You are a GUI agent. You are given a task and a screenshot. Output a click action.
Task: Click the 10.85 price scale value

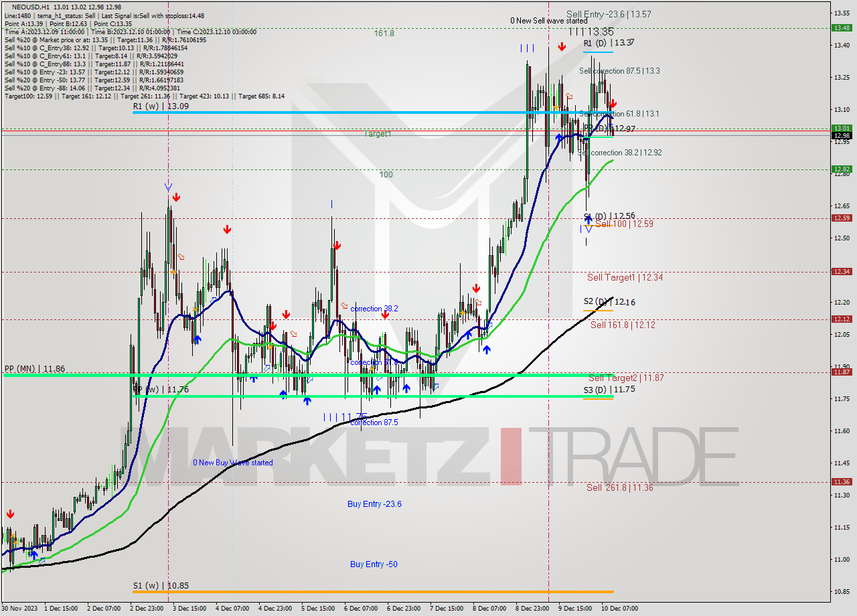(841, 591)
